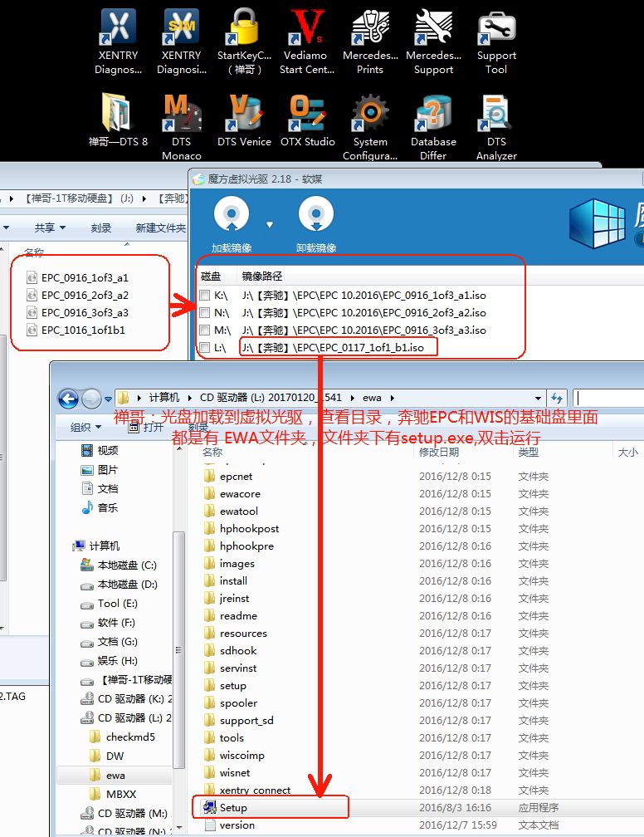
Task: Select file EPC_0916_3of3_a3
Action: coord(78,313)
